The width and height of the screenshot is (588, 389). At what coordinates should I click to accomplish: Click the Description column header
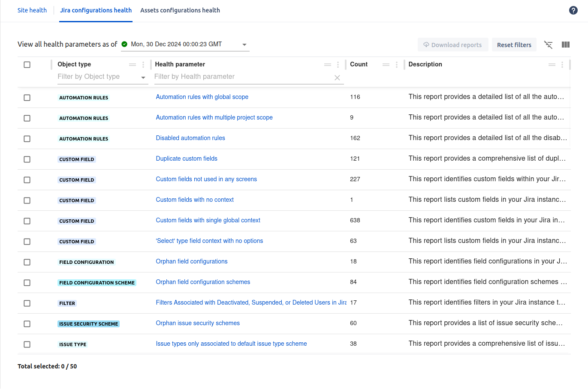[x=425, y=64]
